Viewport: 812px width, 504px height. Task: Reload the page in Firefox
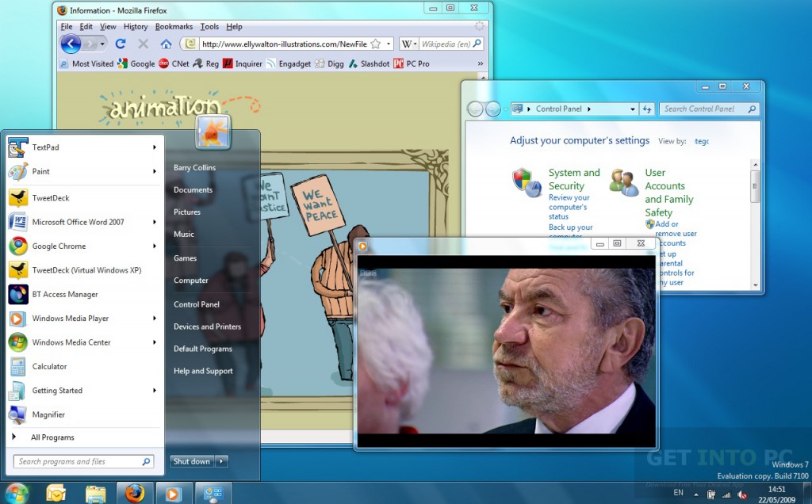click(x=121, y=44)
